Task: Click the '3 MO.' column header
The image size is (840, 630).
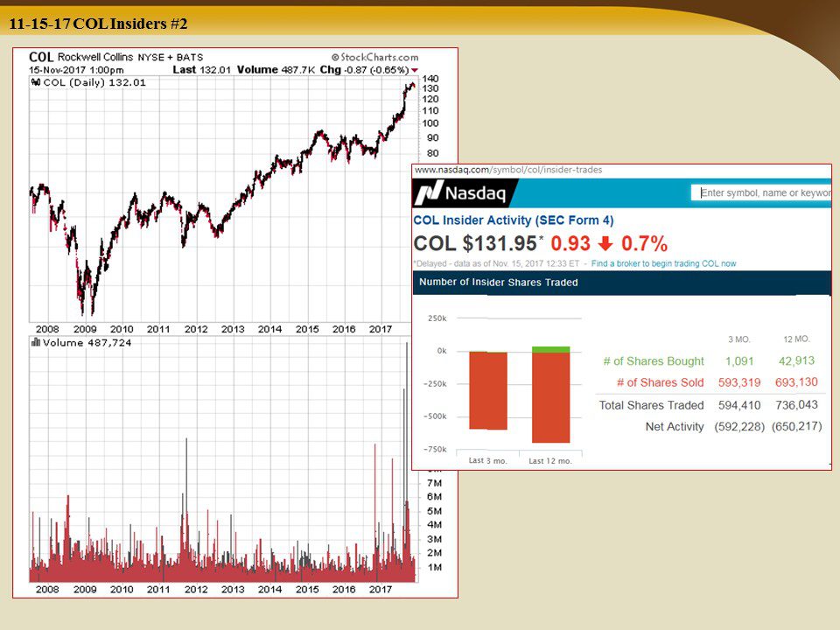Action: pos(739,339)
